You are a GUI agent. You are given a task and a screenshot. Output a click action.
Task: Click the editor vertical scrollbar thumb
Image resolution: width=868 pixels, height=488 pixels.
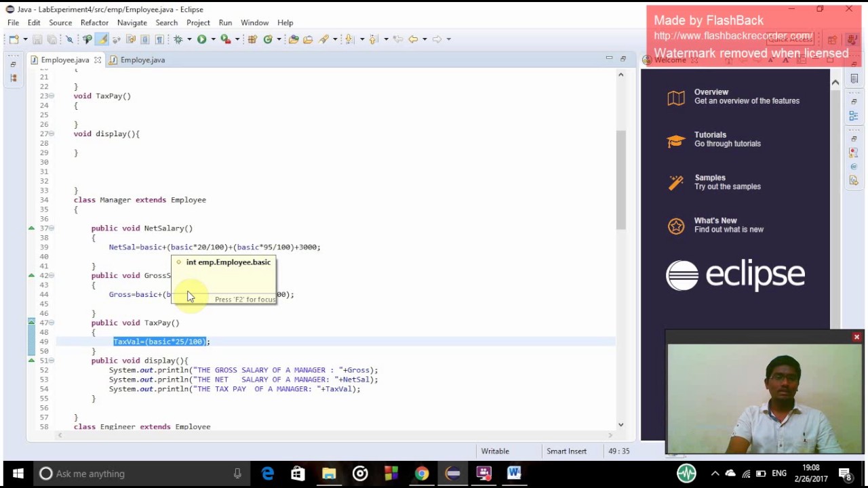[x=620, y=180]
